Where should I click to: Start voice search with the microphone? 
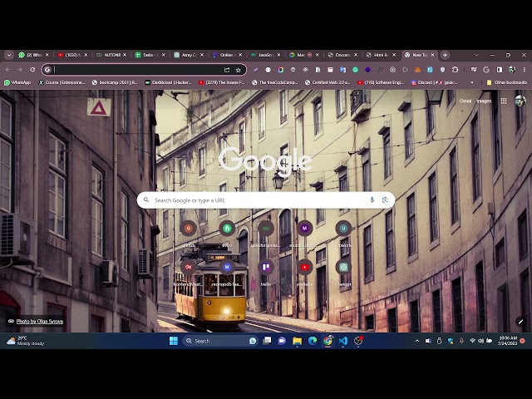[x=372, y=200]
